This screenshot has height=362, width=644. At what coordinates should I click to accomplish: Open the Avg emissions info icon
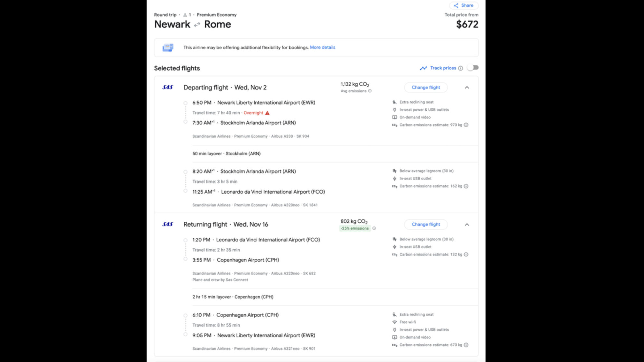coord(369,91)
